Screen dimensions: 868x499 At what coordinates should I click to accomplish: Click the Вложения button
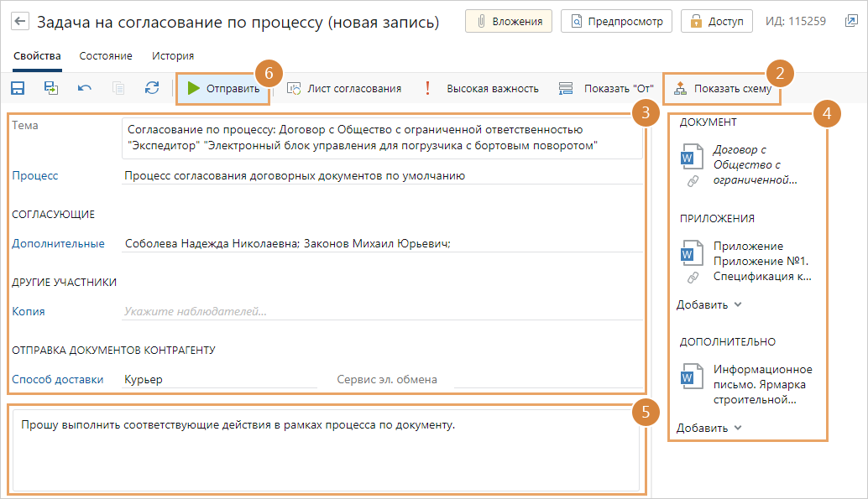509,22
